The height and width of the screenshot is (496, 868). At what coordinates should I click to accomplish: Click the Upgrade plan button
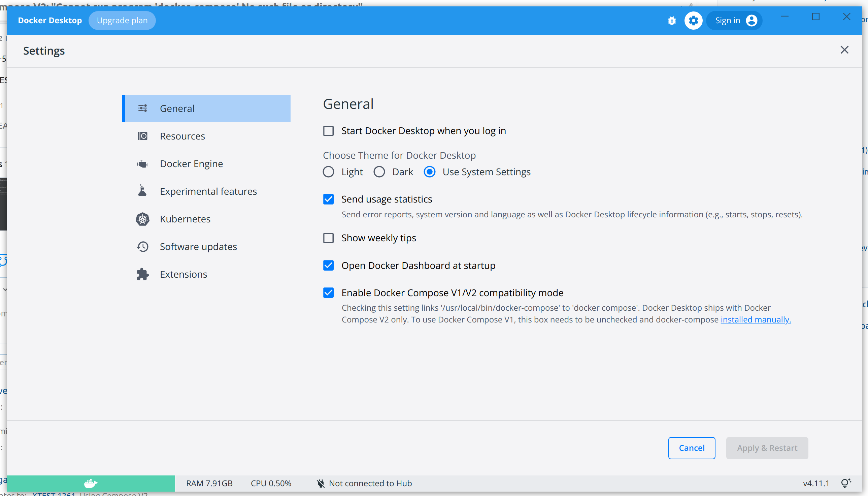[122, 21]
